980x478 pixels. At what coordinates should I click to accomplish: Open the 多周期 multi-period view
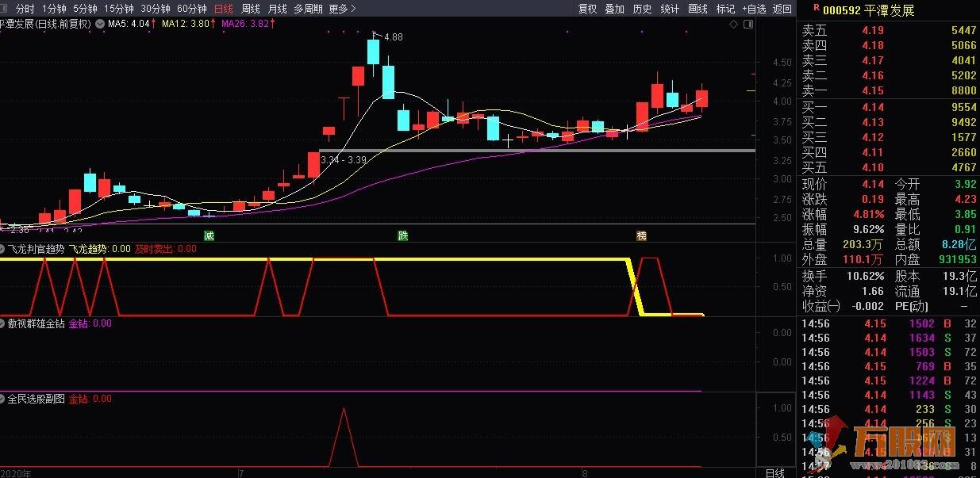pyautogui.click(x=308, y=9)
